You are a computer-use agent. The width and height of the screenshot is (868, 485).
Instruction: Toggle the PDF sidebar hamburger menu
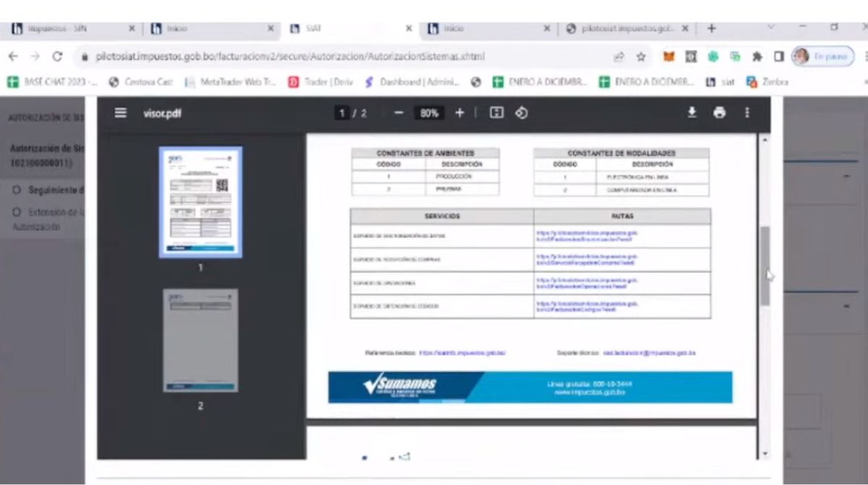point(120,113)
